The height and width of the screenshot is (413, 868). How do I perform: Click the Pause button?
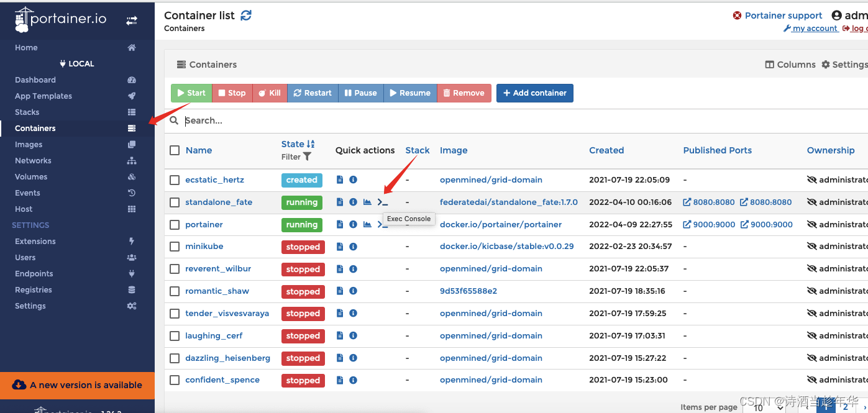(x=361, y=93)
